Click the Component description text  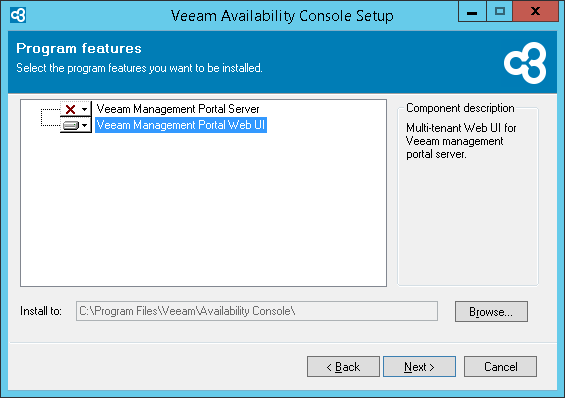[461, 141]
